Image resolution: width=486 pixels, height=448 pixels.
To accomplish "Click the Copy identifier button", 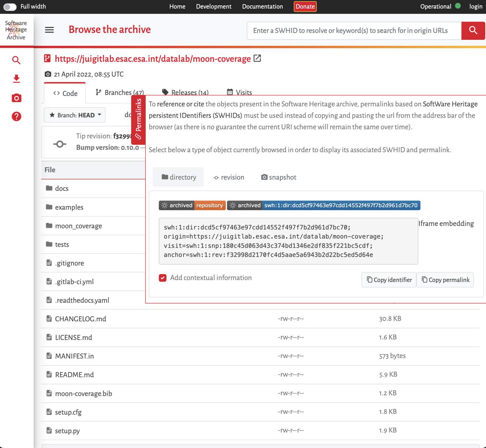I will [389, 280].
